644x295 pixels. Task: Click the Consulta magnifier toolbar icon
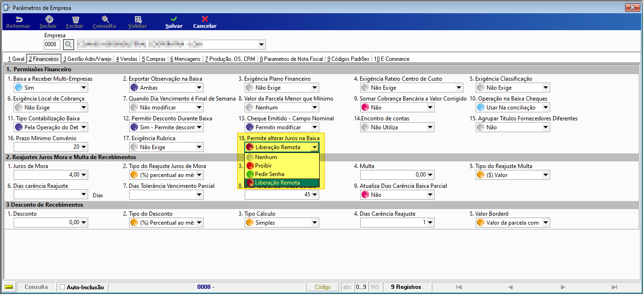105,19
